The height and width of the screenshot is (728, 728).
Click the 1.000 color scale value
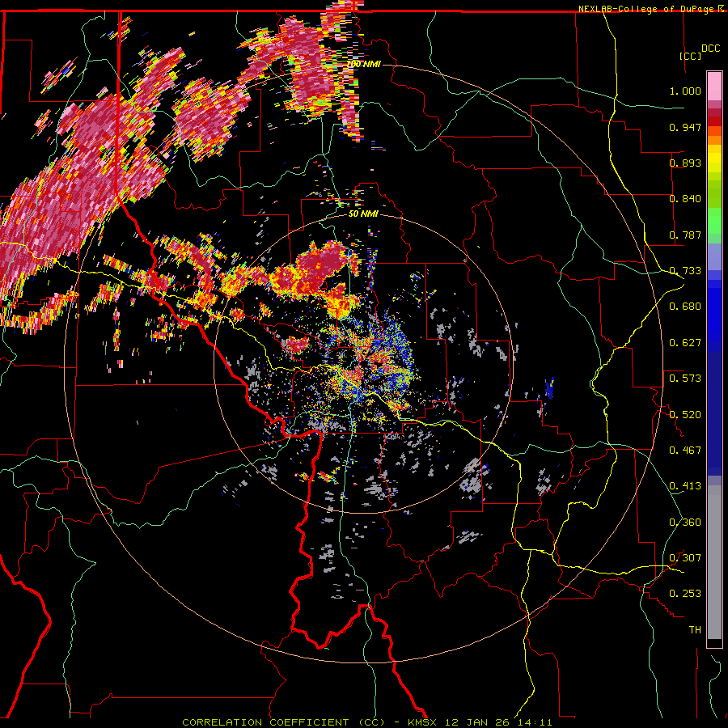[x=685, y=91]
